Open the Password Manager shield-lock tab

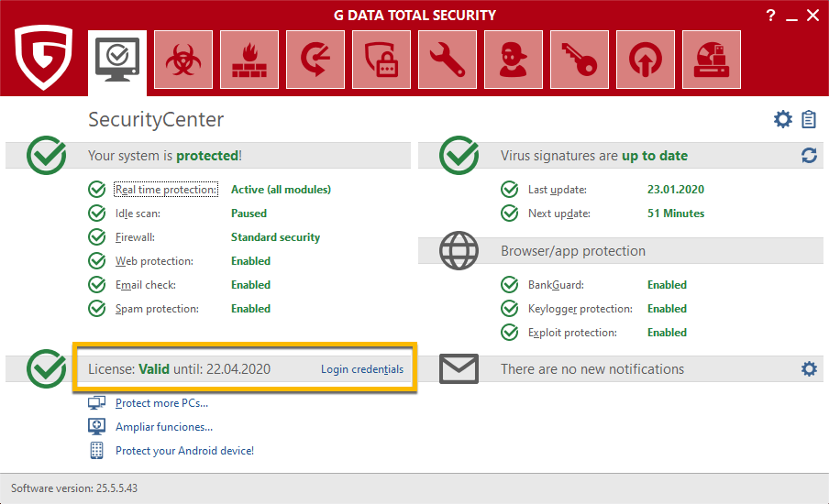point(381,60)
